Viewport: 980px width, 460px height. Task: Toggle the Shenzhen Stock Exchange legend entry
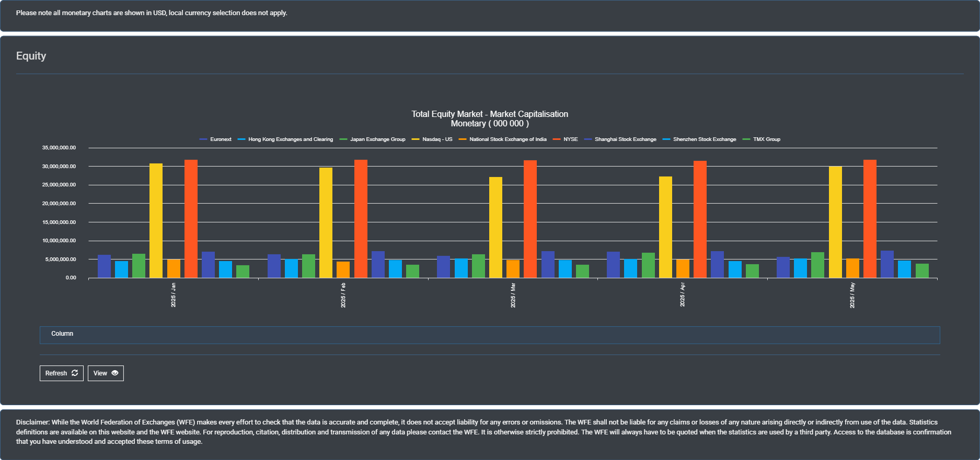click(x=704, y=139)
